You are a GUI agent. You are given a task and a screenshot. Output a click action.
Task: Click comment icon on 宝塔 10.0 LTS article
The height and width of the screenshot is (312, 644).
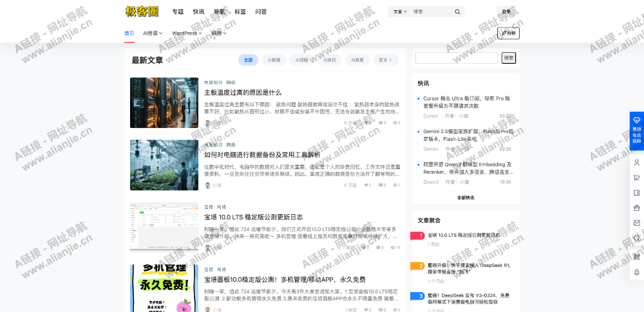pyautogui.click(x=378, y=248)
